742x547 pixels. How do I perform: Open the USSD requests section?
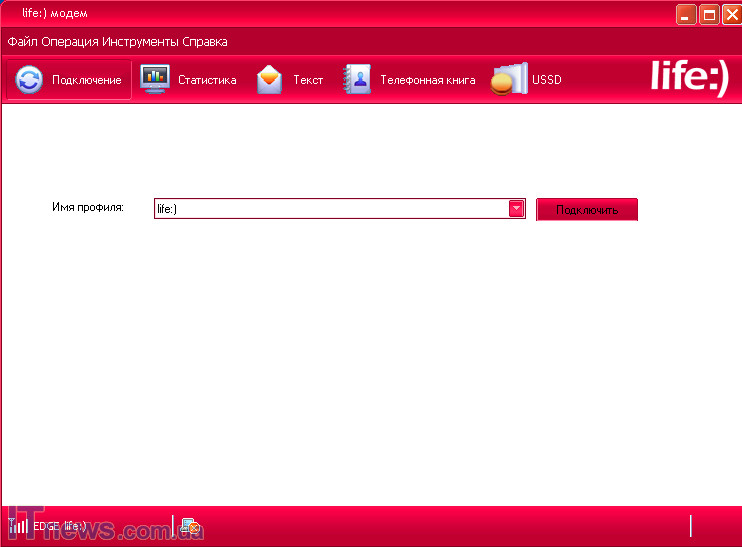(526, 80)
